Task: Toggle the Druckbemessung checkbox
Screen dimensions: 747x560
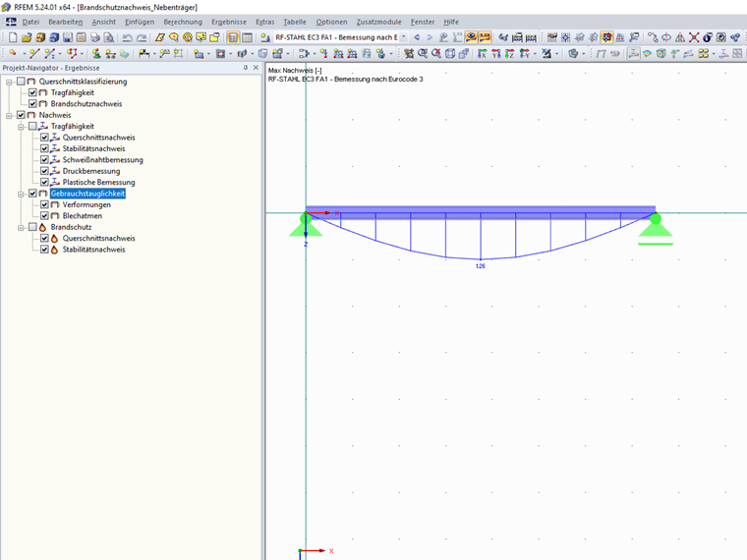Action: 44,171
